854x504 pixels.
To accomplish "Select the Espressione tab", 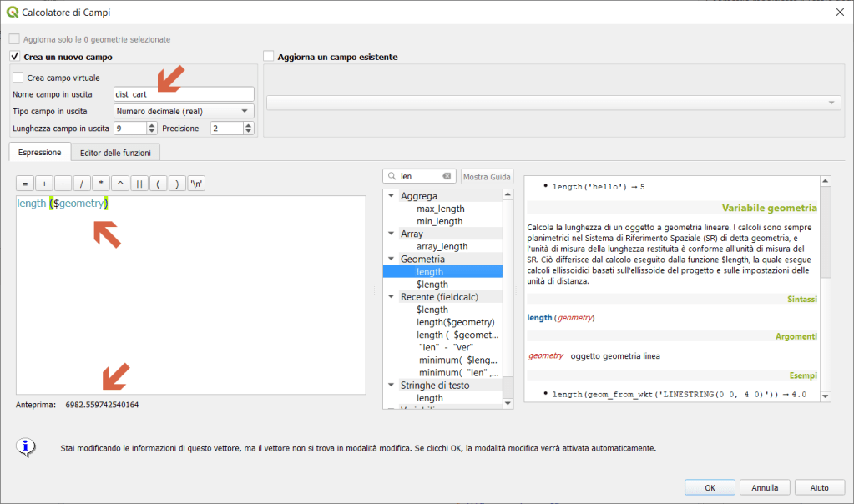I will click(39, 153).
